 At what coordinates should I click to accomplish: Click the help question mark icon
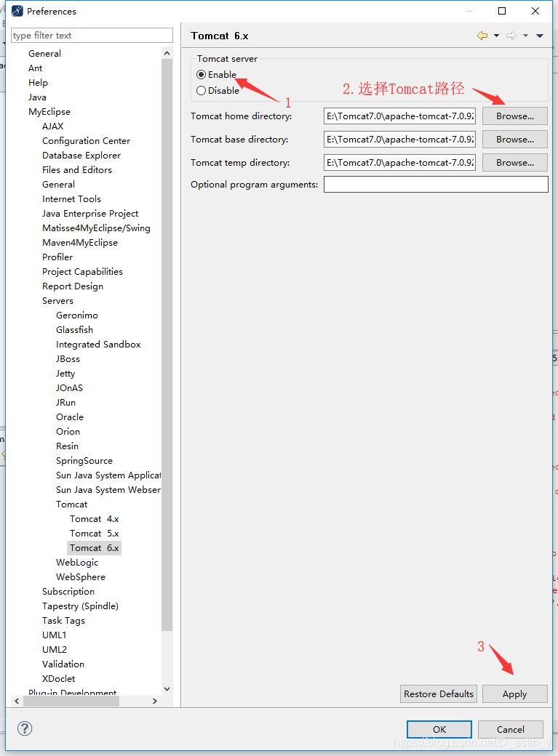pos(25,728)
